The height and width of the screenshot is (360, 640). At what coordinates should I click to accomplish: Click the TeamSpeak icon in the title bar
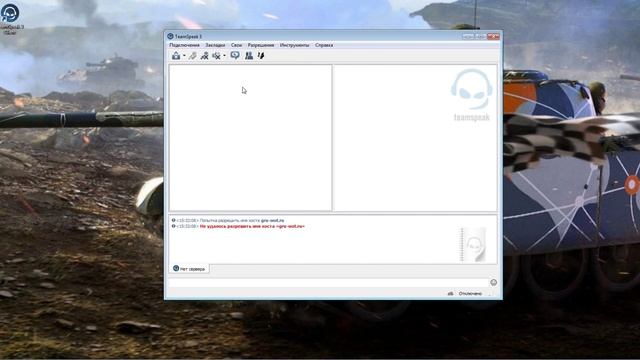pos(170,36)
